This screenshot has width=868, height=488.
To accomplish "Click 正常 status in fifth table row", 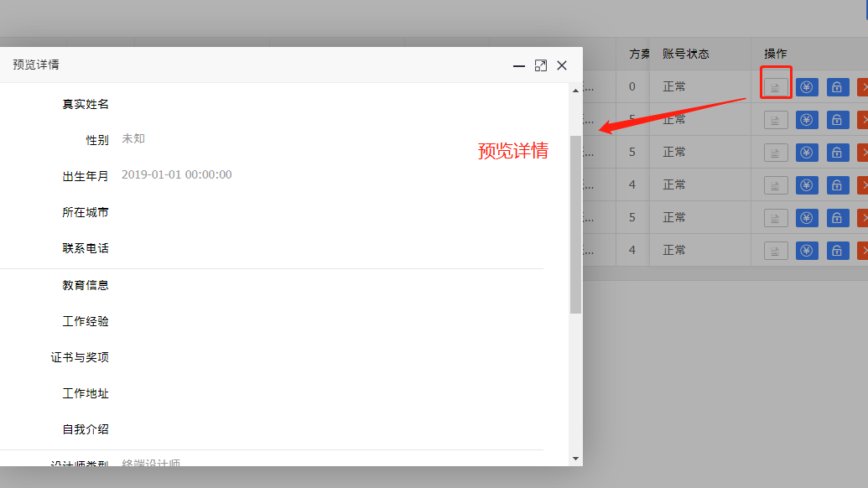I will tap(674, 217).
